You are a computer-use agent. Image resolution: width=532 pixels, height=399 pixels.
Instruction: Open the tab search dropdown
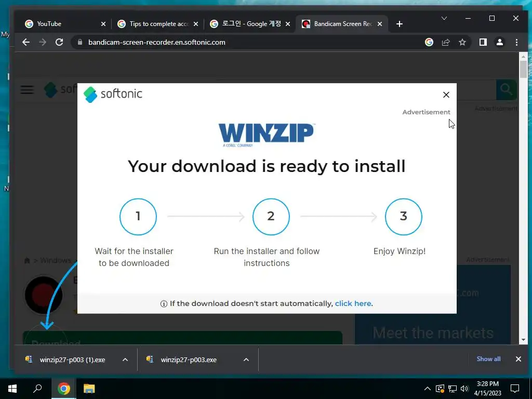click(444, 18)
